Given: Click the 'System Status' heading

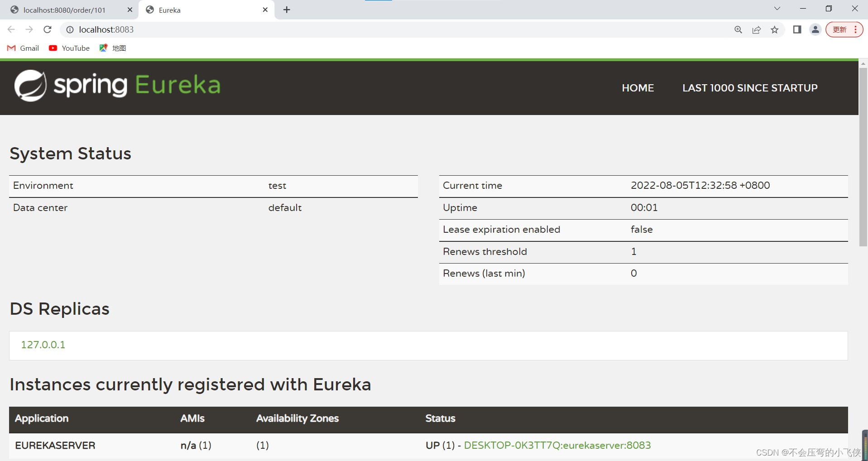Looking at the screenshot, I should pos(71,154).
